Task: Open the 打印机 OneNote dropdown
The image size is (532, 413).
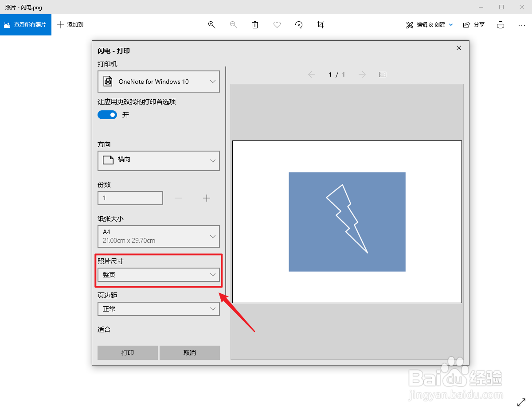Action: pos(159,82)
